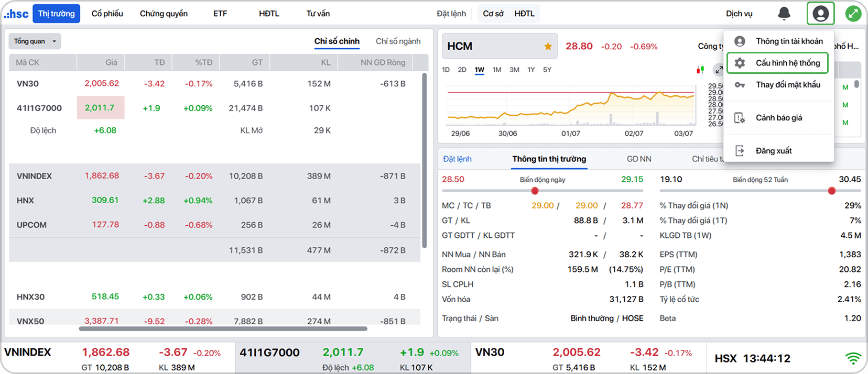
Task: Click the Đặt lệnh link in stock panel
Action: pyautogui.click(x=457, y=159)
